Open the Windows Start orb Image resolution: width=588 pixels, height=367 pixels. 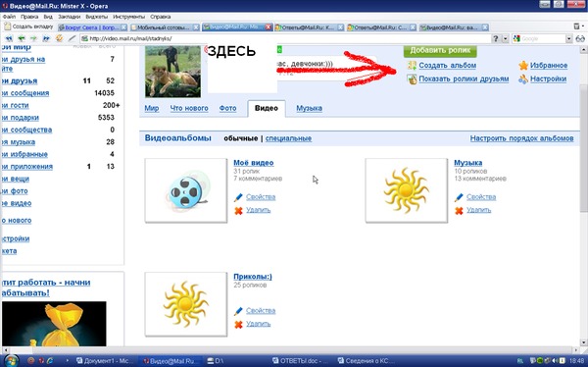12,360
